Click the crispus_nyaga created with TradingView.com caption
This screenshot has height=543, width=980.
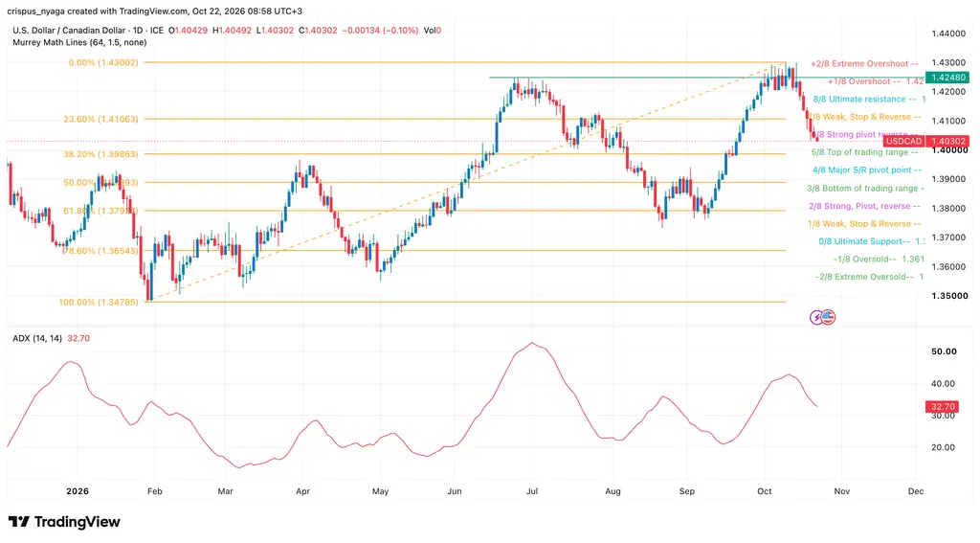155,11
